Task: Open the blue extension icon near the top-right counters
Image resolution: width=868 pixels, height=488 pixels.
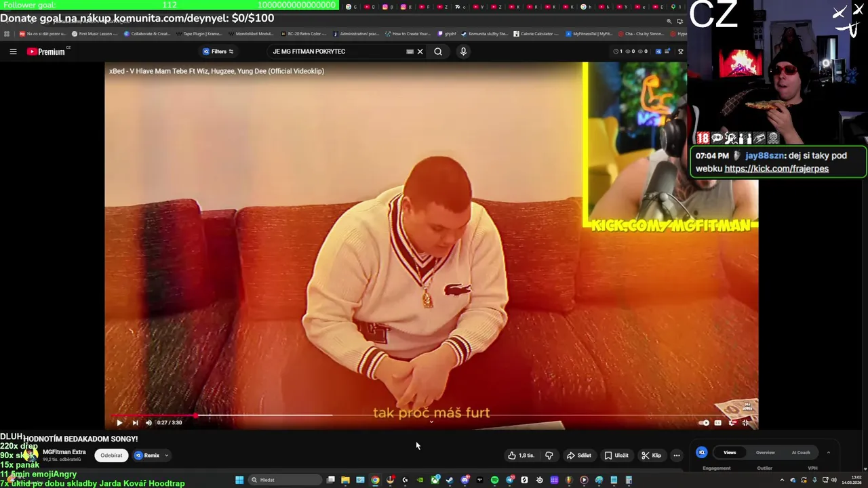Action: tap(658, 52)
